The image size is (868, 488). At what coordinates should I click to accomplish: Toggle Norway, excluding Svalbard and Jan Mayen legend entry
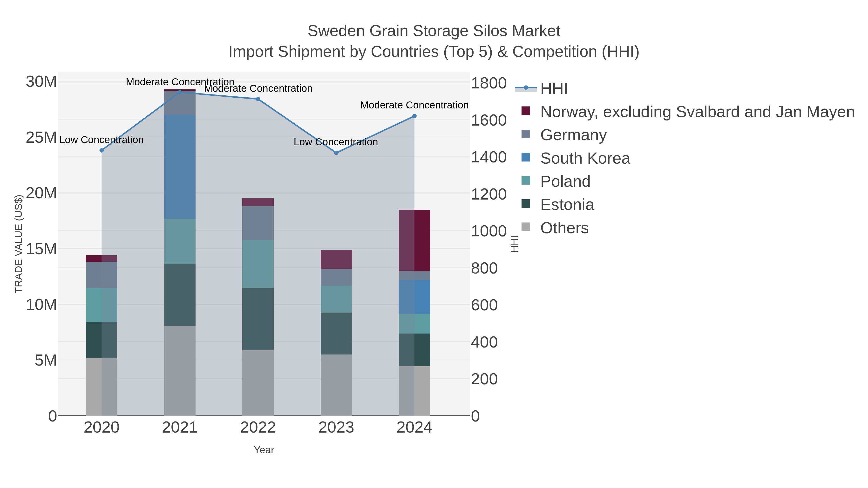click(685, 112)
